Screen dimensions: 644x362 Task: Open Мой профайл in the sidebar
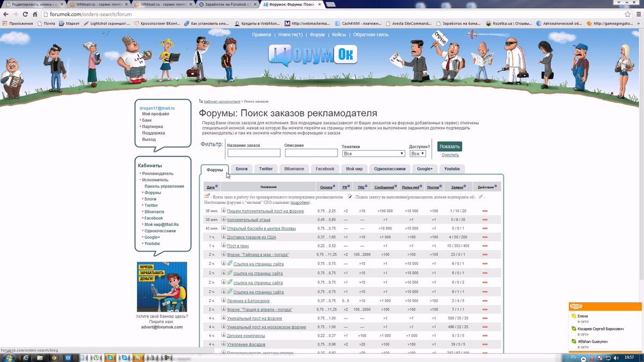156,114
